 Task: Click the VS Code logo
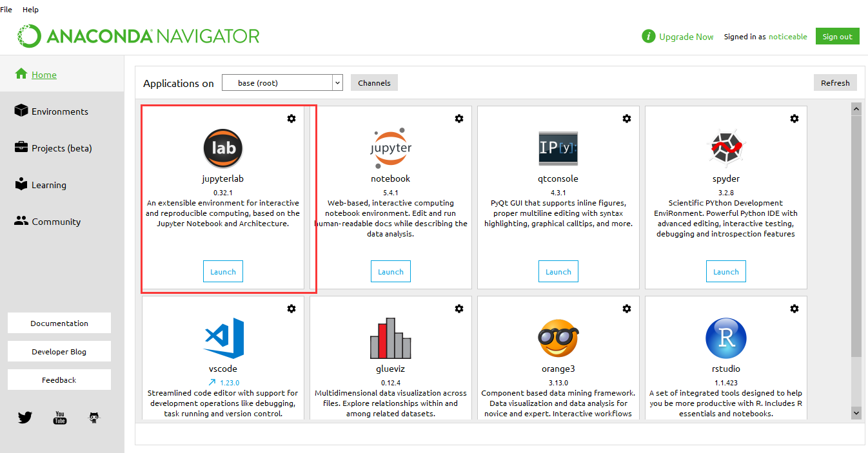click(224, 338)
